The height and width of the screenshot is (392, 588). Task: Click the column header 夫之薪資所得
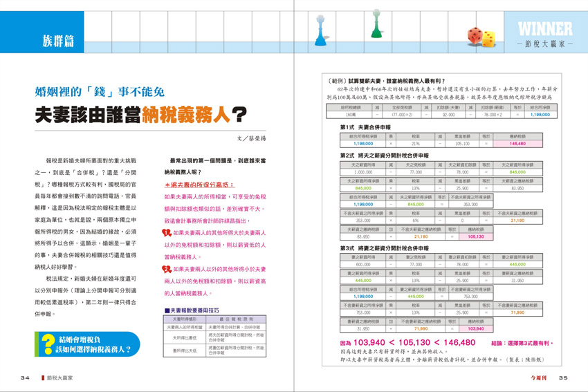tap(363, 165)
